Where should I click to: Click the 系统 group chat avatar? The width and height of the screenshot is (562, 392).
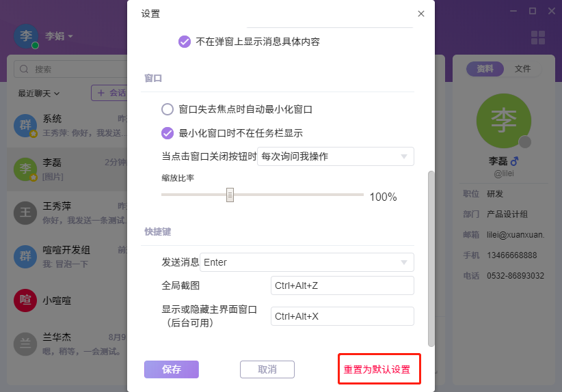pyautogui.click(x=26, y=125)
